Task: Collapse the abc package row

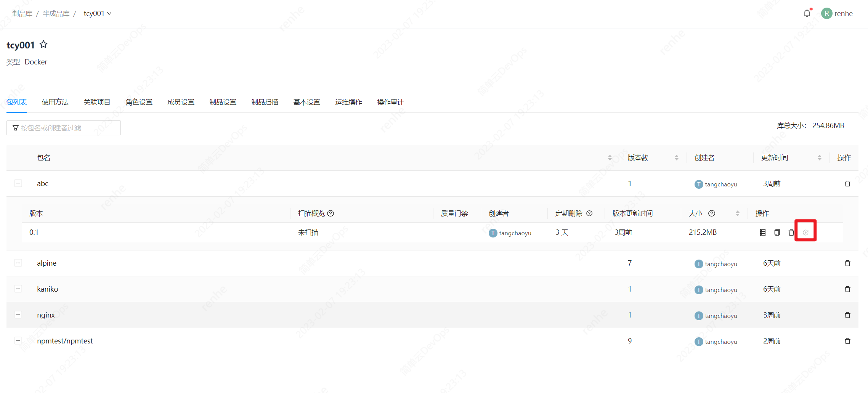Action: tap(18, 183)
